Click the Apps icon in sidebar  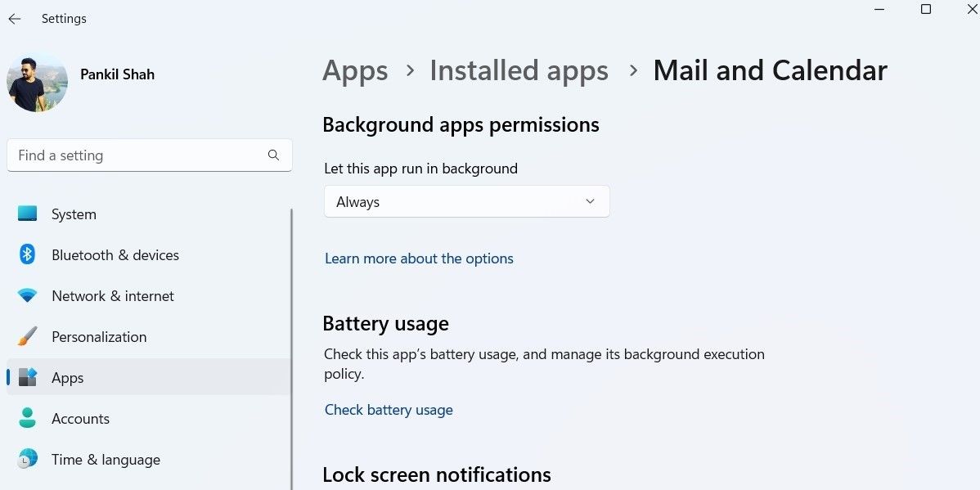[28, 377]
